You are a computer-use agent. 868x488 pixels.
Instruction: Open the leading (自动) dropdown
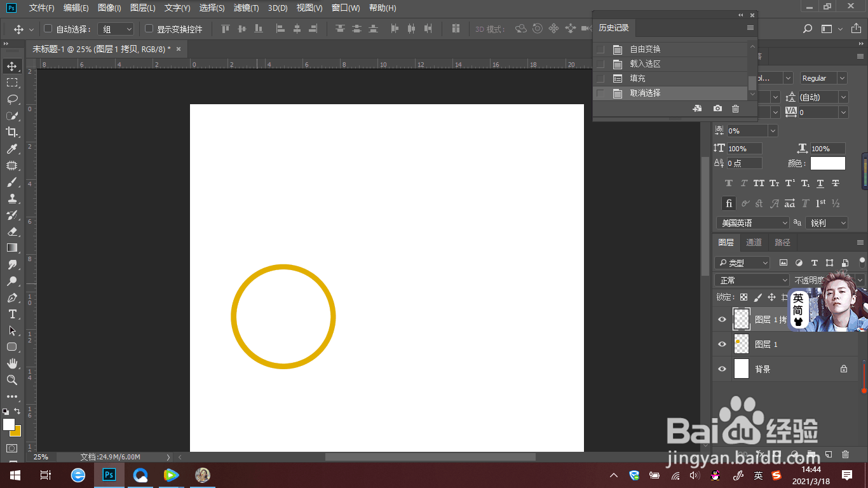824,97
